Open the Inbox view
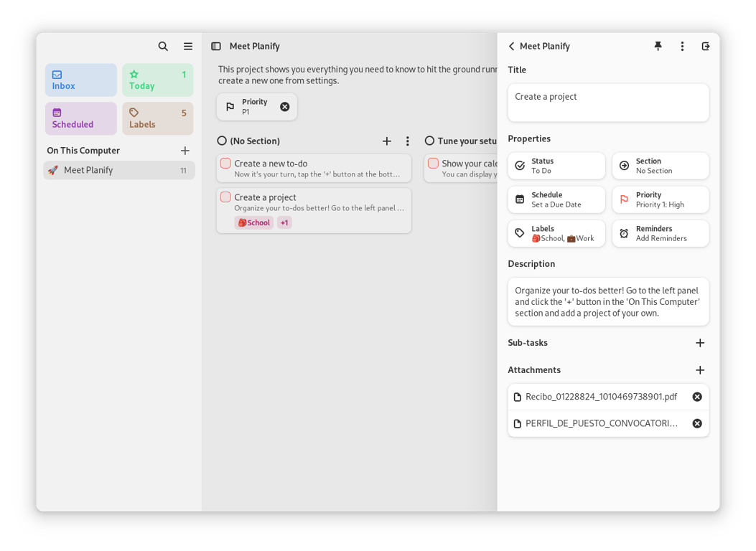756x551 pixels. click(x=81, y=80)
